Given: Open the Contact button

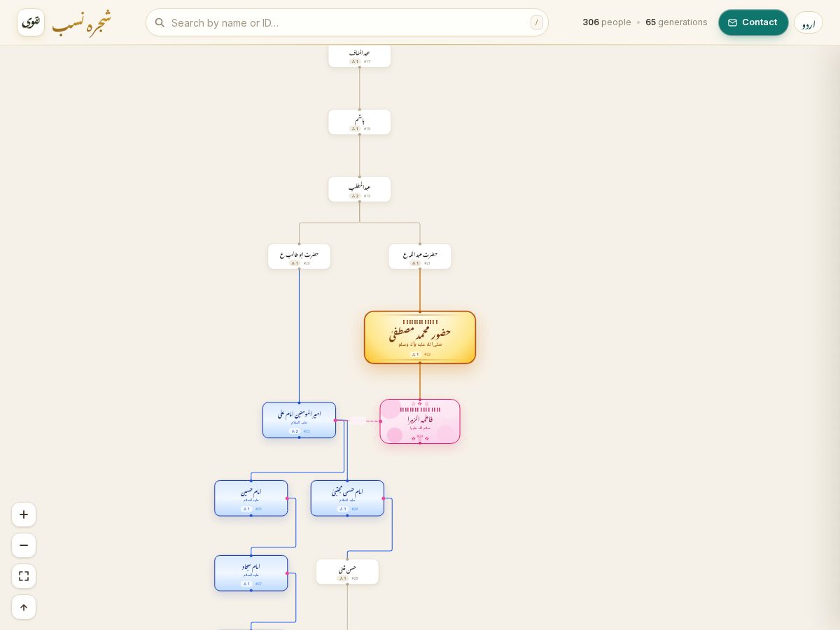Looking at the screenshot, I should tap(753, 22).
